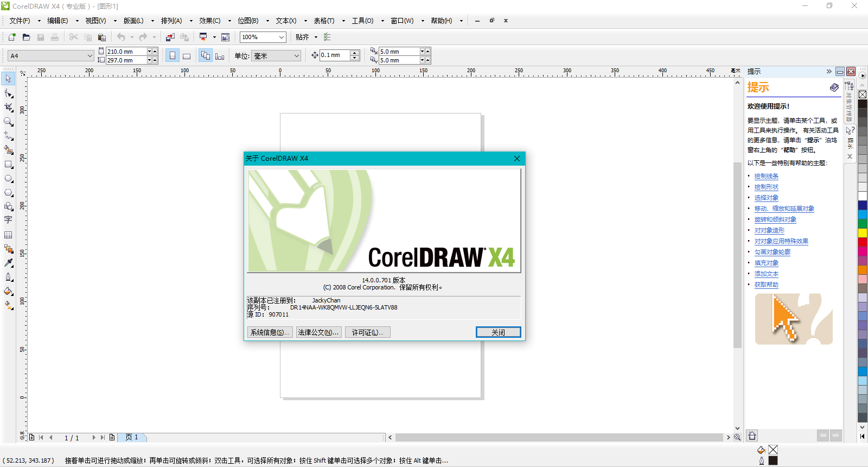Toggle the snap options icon
This screenshot has width=868, height=467.
(327, 37)
